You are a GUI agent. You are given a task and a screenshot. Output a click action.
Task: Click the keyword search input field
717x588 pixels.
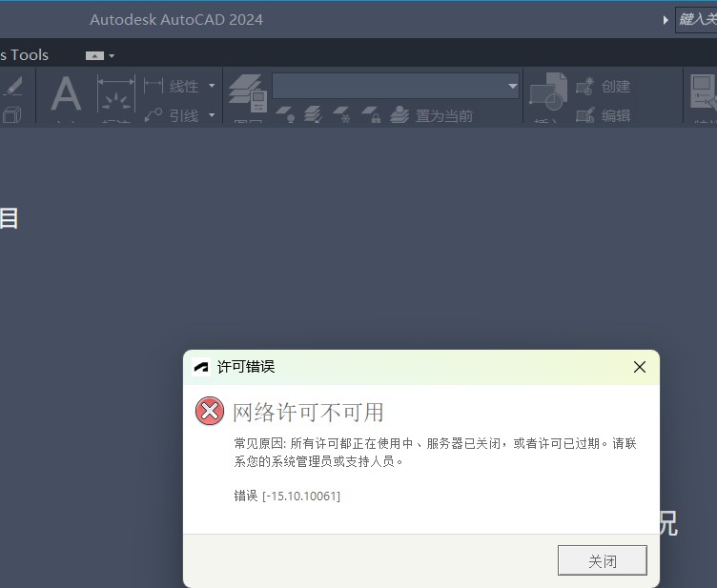point(696,19)
